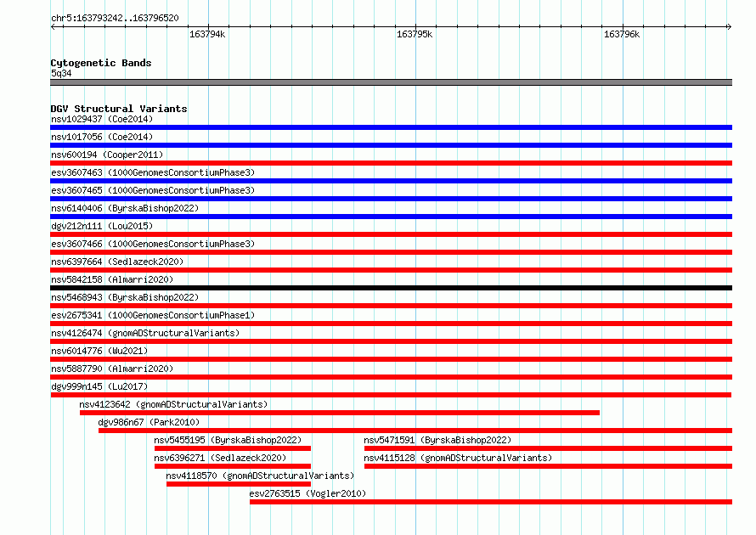Click the red bar for esv2675341
Viewport: 756px width, 535px height.
coord(391,324)
